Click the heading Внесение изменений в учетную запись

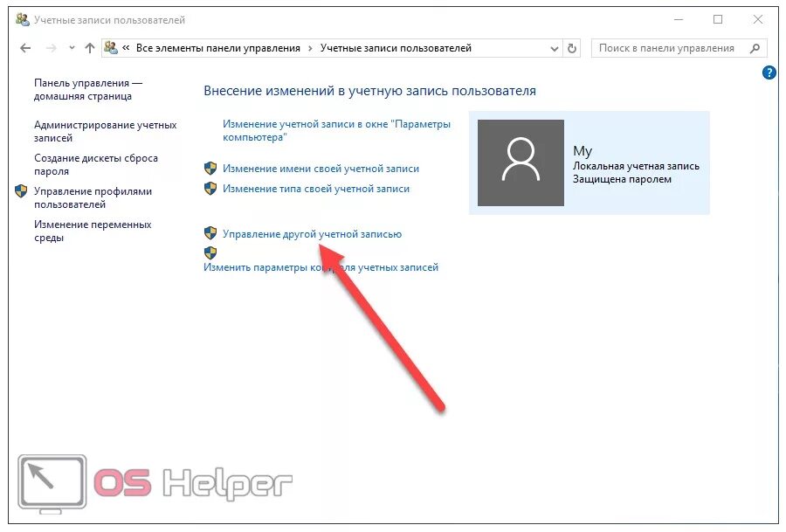(x=370, y=91)
